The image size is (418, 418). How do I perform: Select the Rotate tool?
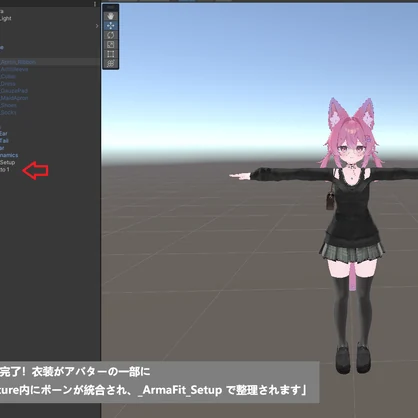coord(110,35)
